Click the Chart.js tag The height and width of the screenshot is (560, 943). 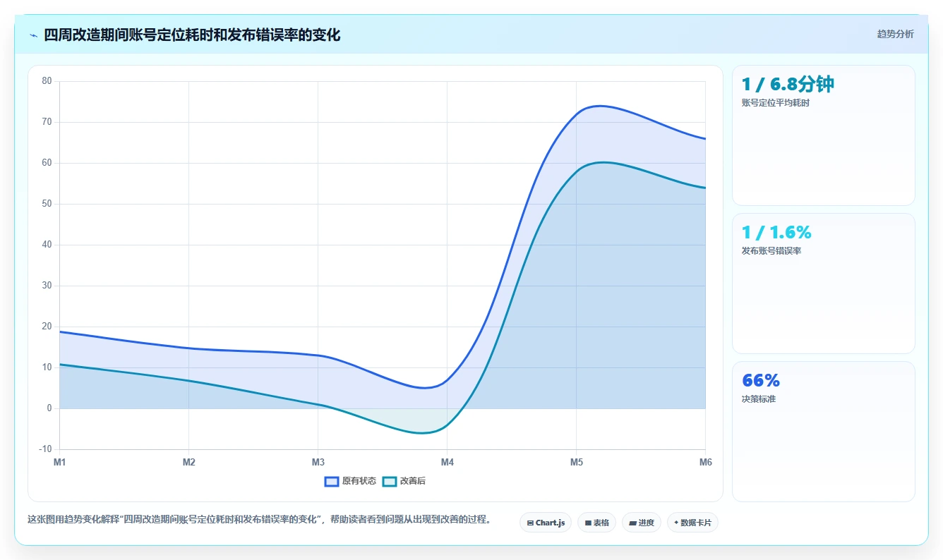[x=546, y=523]
